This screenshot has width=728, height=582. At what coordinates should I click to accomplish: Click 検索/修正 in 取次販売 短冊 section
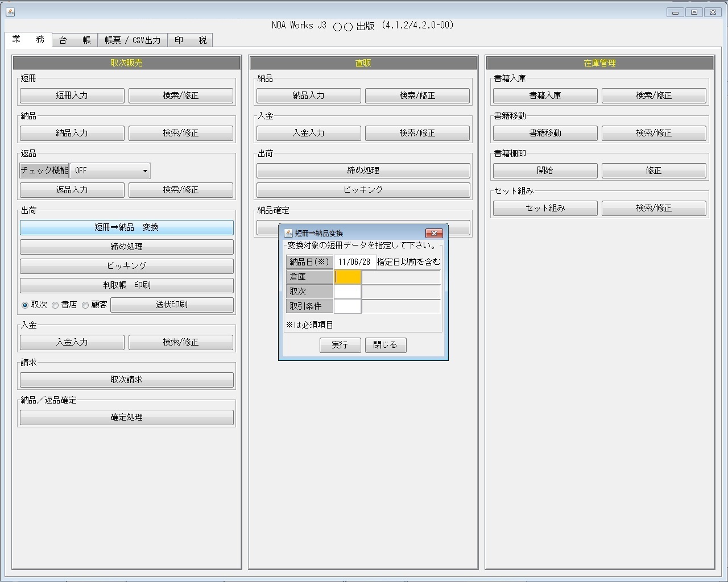pos(181,95)
